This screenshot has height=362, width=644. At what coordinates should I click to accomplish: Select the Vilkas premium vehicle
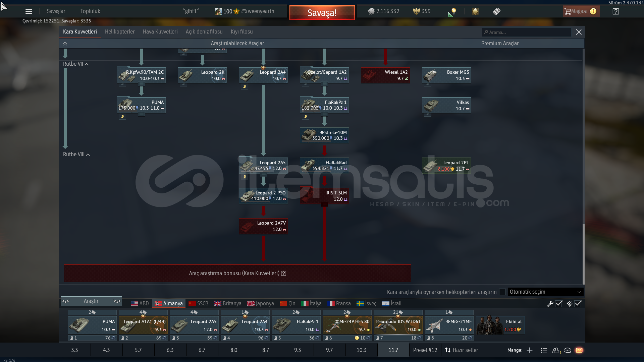(x=446, y=105)
